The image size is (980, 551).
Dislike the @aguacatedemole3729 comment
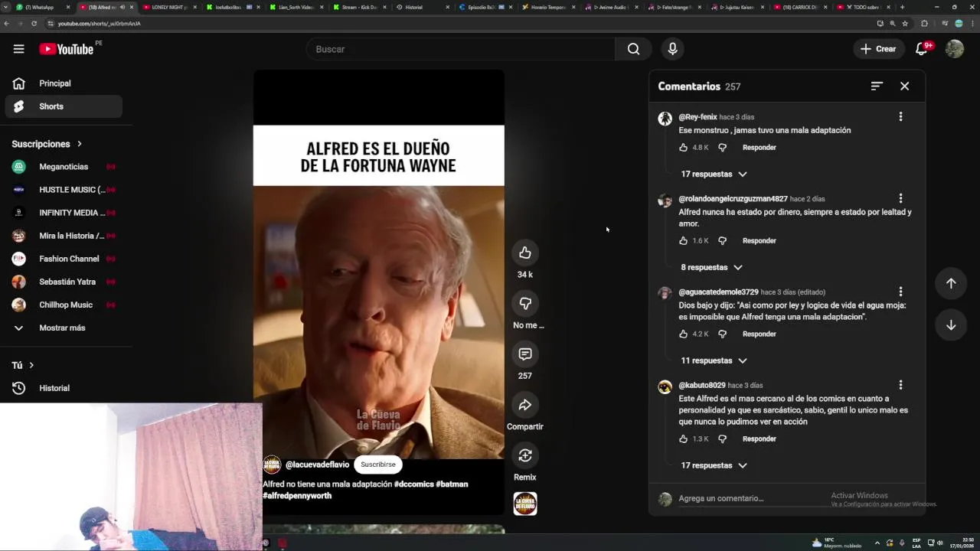click(722, 334)
